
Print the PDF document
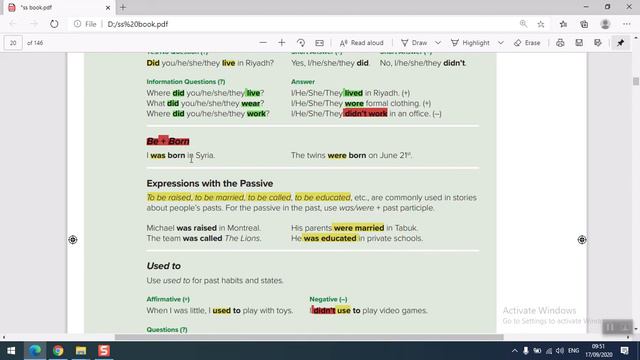pyautogui.click(x=560, y=43)
